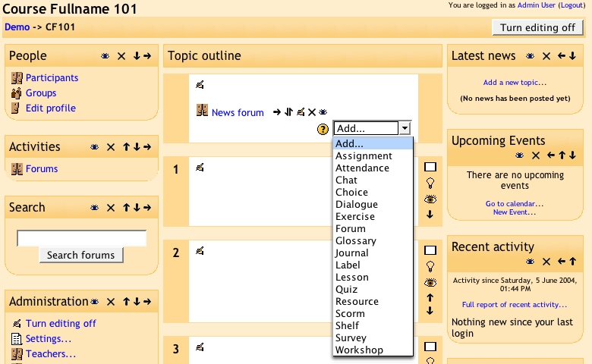Viewport: 592px width, 364px height.
Task: Show only topic 1 using the square icon
Action: [430, 167]
